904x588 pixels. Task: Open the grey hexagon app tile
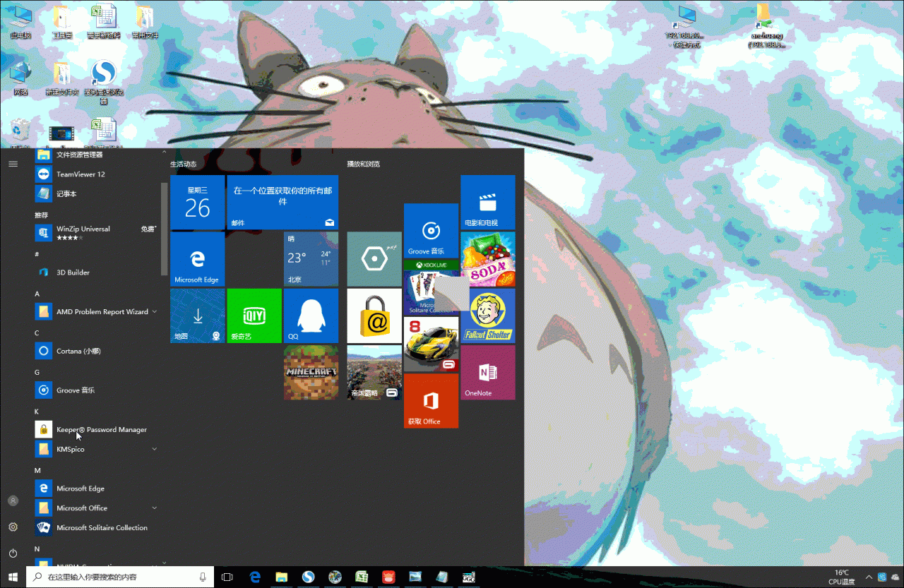pos(374,259)
